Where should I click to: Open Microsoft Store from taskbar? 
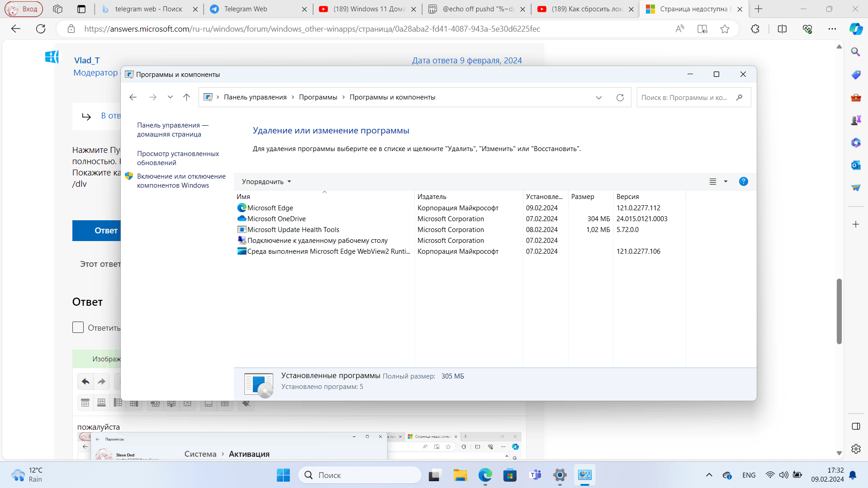point(510,475)
